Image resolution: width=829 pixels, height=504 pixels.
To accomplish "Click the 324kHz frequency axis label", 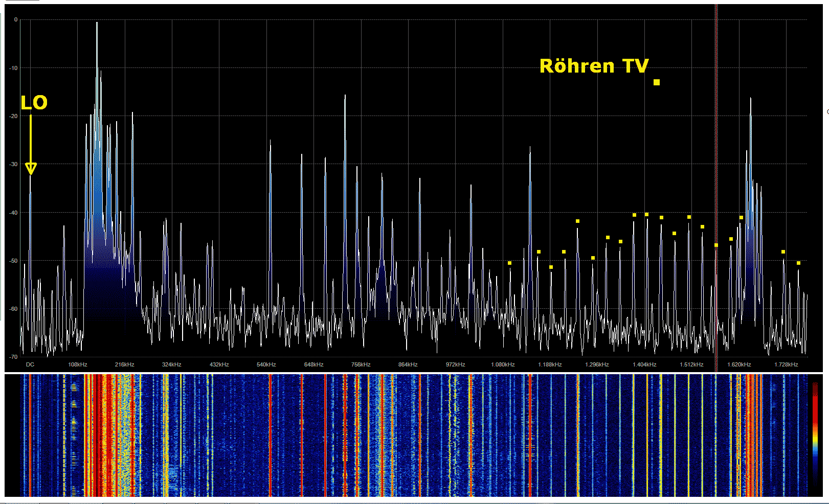I will (172, 364).
